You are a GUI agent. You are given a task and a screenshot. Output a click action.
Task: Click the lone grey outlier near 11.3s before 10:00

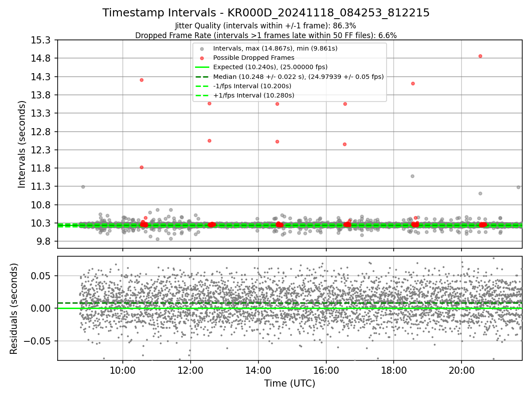click(83, 187)
